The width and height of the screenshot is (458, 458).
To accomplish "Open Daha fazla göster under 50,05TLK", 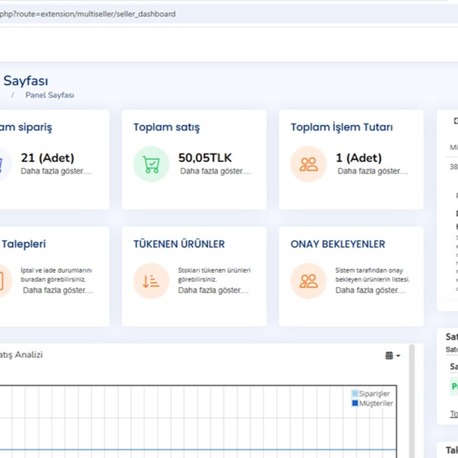I will (215, 171).
